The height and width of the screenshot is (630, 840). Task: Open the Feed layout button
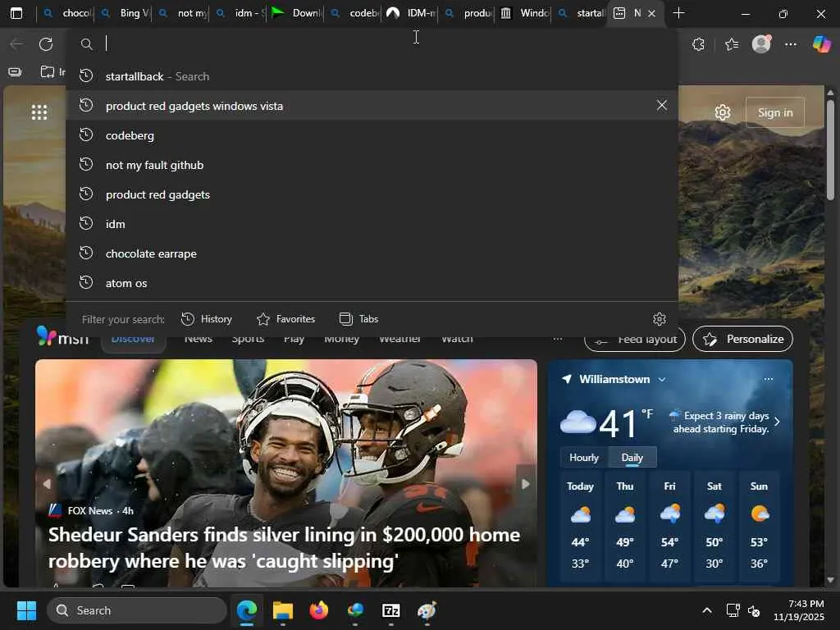pyautogui.click(x=635, y=339)
